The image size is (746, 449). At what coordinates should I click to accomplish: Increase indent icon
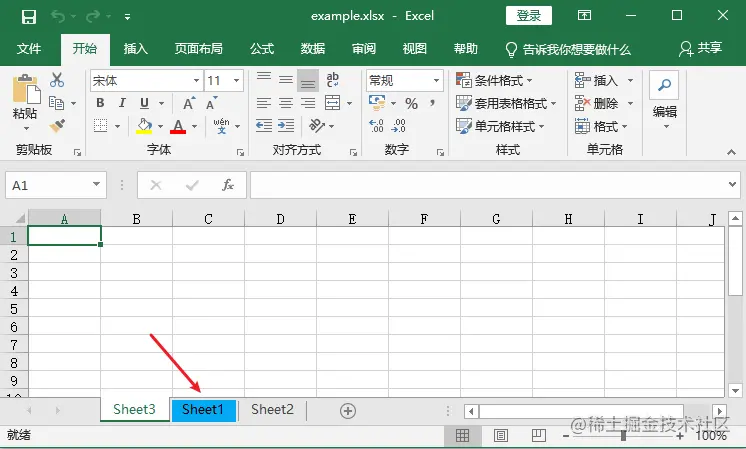[286, 126]
